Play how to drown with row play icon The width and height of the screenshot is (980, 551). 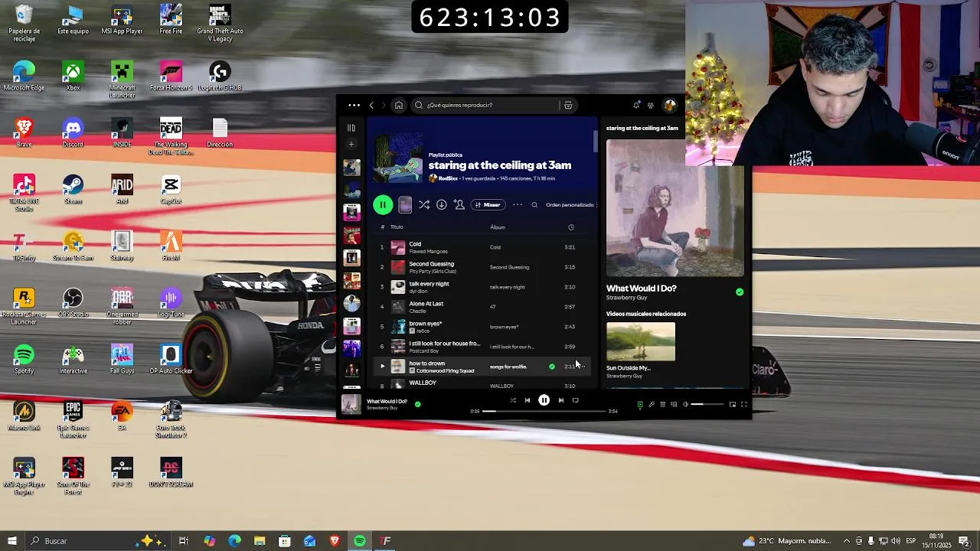tap(382, 367)
